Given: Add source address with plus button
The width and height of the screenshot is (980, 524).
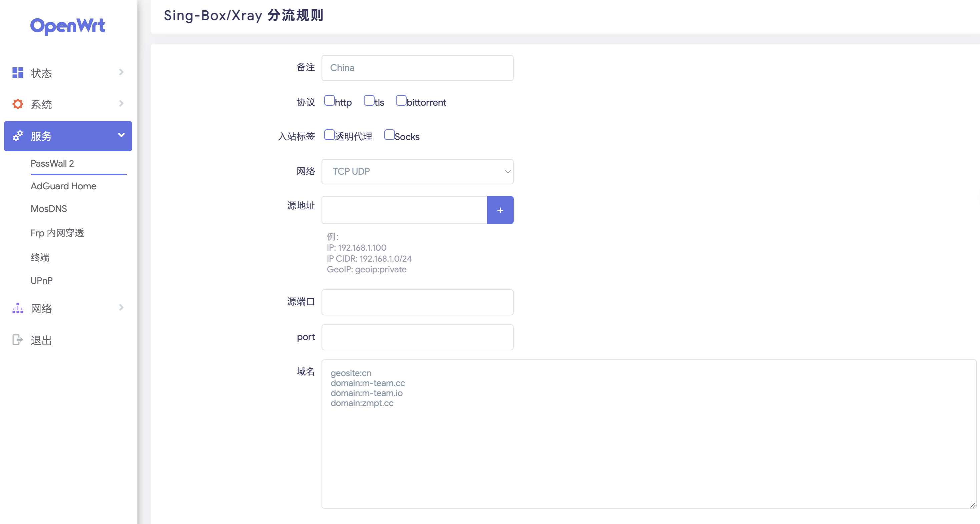Looking at the screenshot, I should tap(500, 210).
